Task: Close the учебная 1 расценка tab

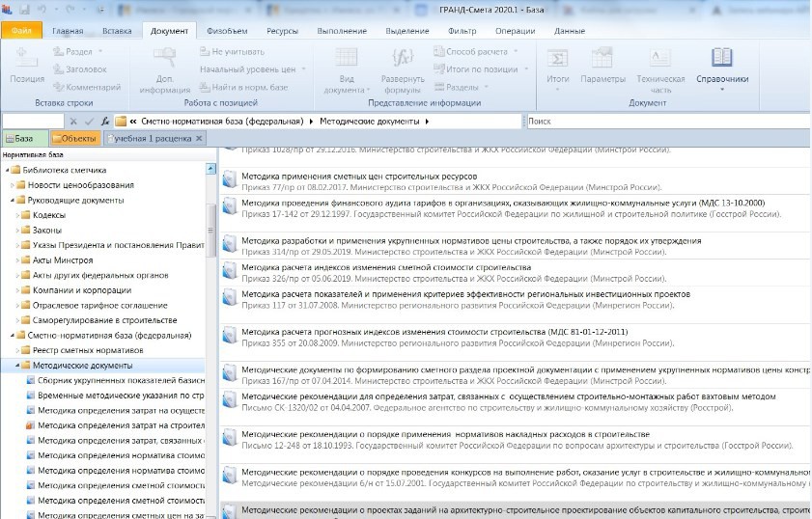Action: coord(199,139)
